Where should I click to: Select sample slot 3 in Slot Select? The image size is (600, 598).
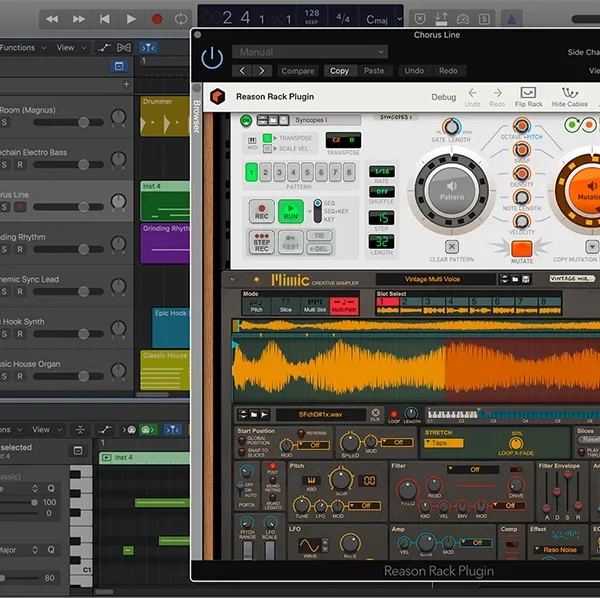(434, 306)
